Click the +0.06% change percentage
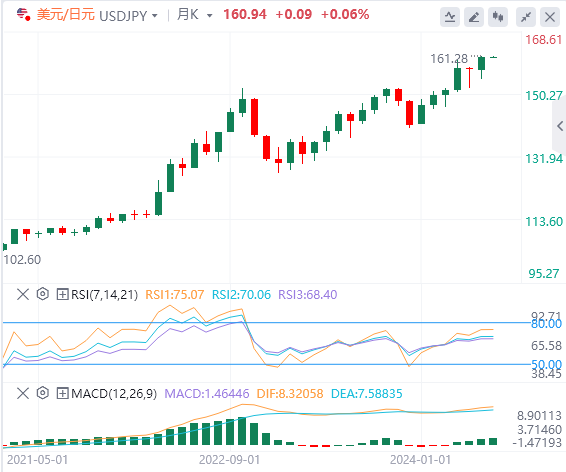This screenshot has height=472, width=566. [345, 14]
